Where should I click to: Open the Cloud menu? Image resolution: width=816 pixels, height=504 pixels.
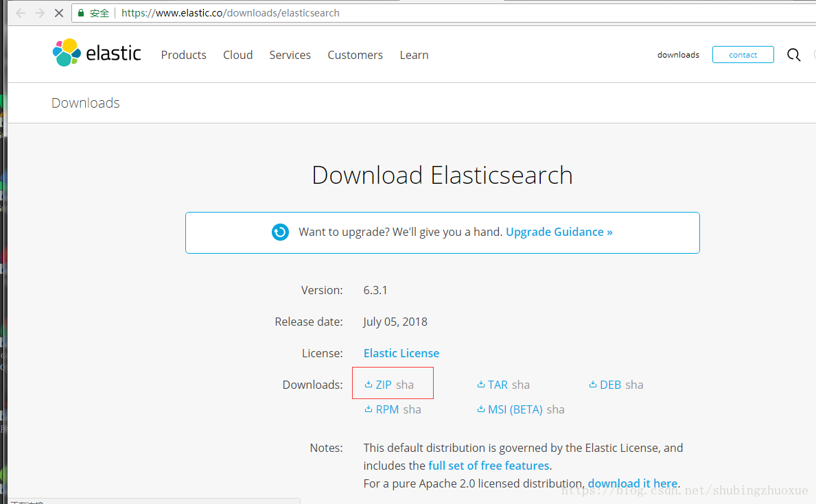coord(237,55)
